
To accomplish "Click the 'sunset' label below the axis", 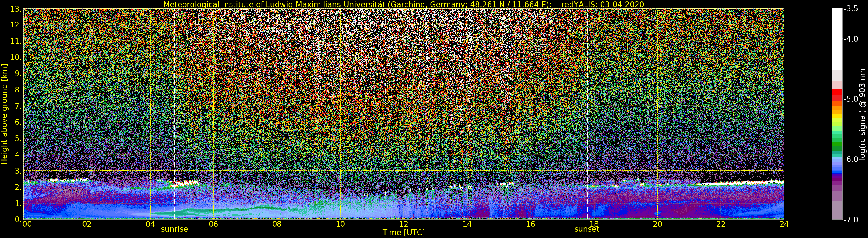I will [587, 229].
